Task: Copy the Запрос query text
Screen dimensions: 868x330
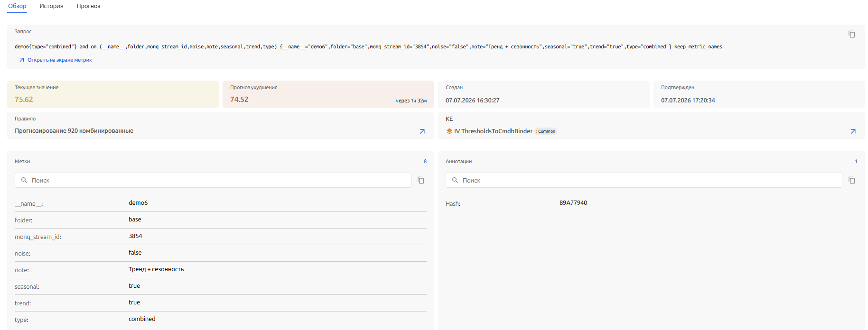Action: 851,34
